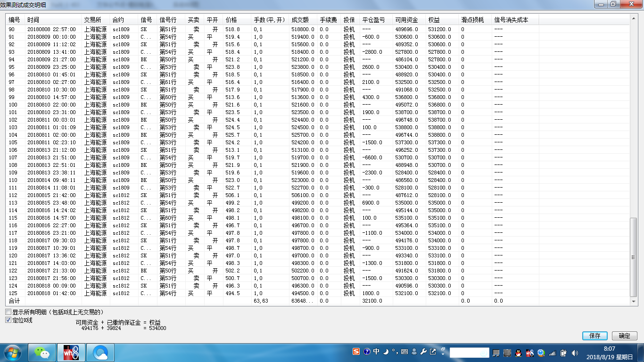Click the Sogou input method S icon
644x362 pixels.
(x=356, y=352)
